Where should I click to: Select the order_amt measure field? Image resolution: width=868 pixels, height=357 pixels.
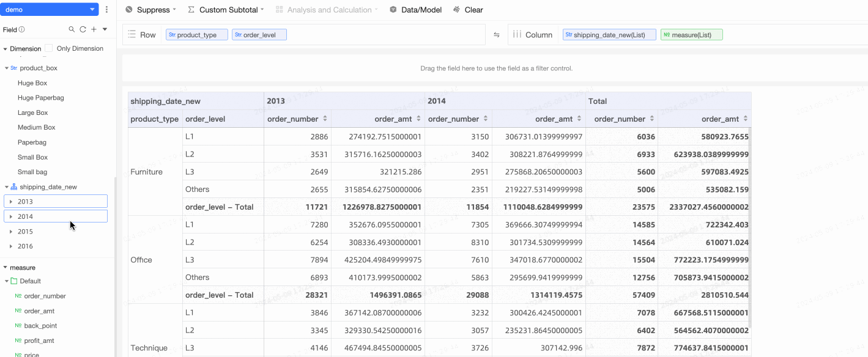pyautogui.click(x=39, y=311)
